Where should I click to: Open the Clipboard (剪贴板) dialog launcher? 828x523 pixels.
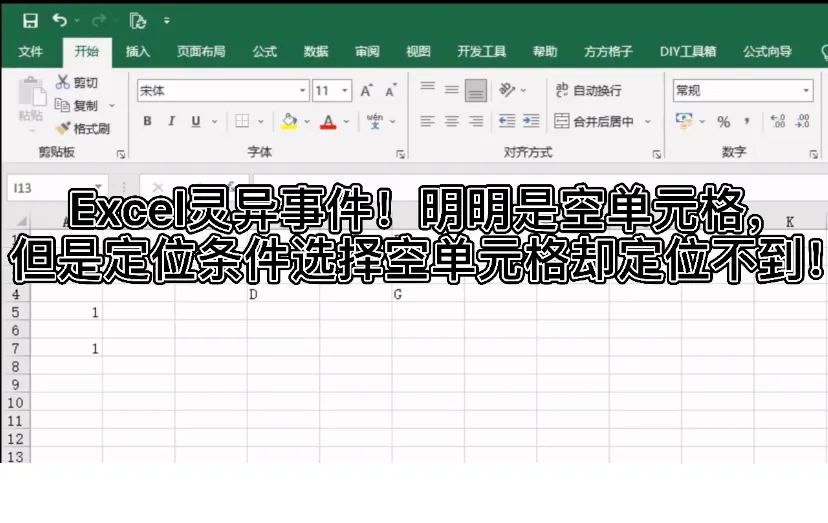point(121,154)
